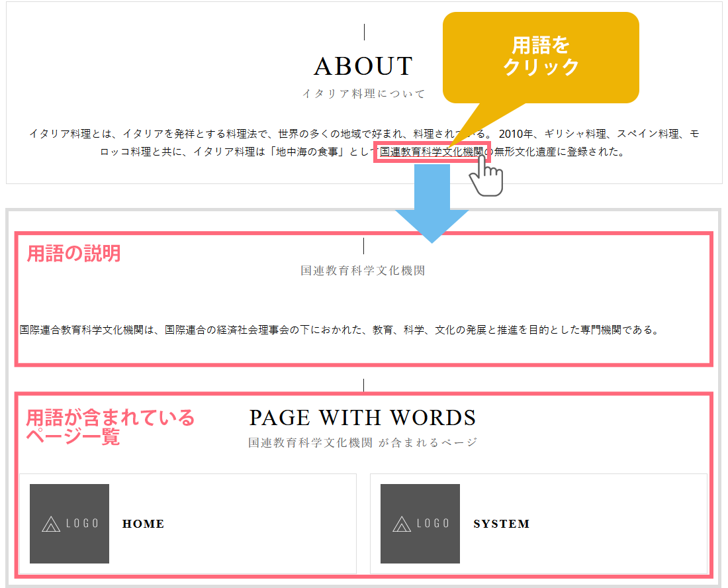Click the explanation paragraph starting with 国際連合教育科学文化機関は
This screenshot has height=588, width=728.
pyautogui.click(x=340, y=329)
